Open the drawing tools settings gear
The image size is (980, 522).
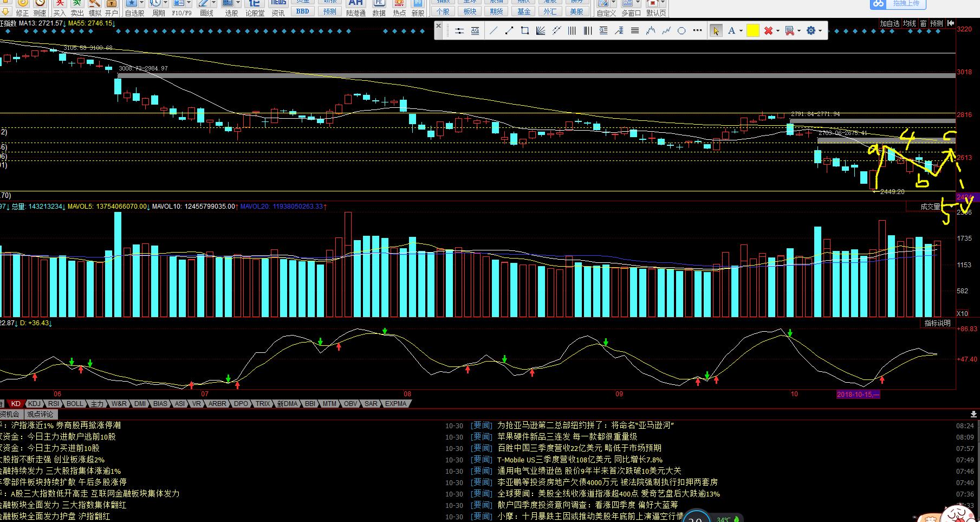click(x=811, y=31)
